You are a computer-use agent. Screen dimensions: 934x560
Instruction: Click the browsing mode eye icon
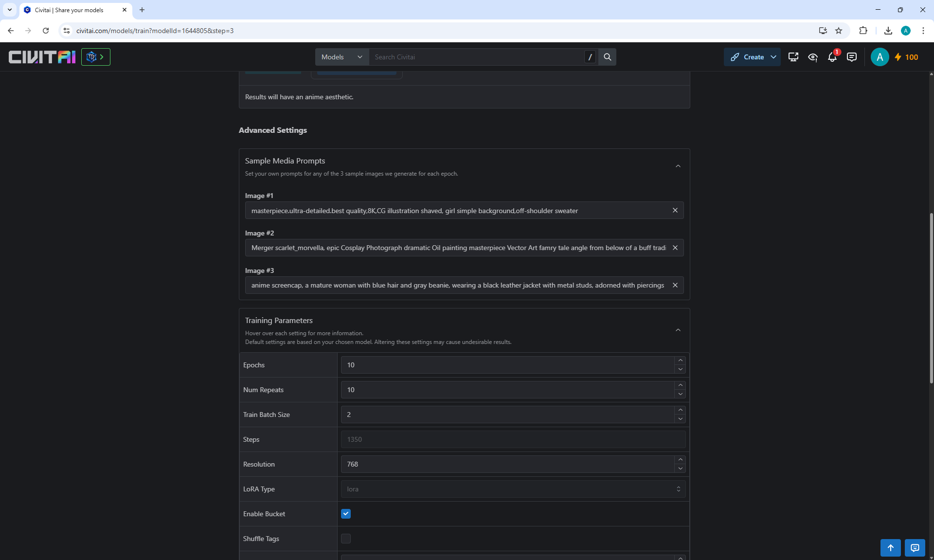pyautogui.click(x=812, y=57)
